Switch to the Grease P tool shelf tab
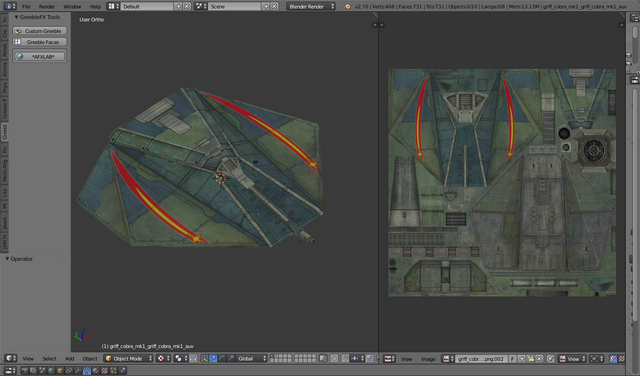 tap(4, 109)
